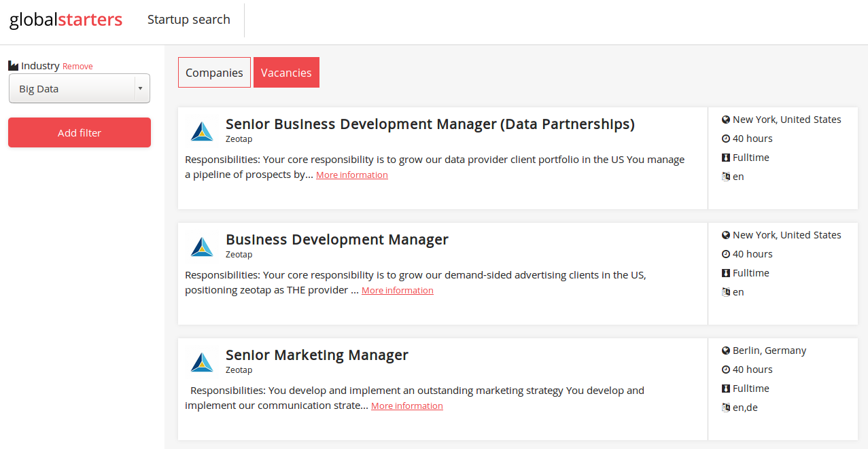The width and height of the screenshot is (868, 449).
Task: Click Zeotap logo on Senior Marketing Manager listing
Action: point(202,362)
